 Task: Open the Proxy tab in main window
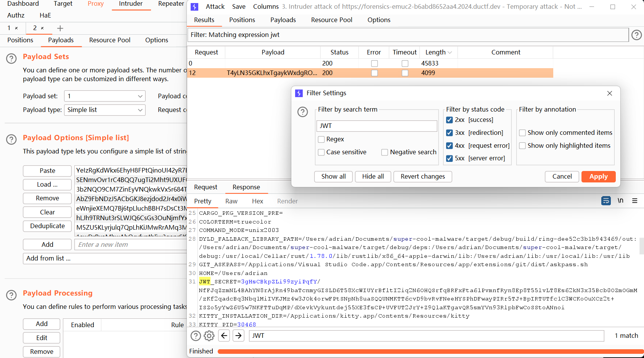[x=96, y=4]
